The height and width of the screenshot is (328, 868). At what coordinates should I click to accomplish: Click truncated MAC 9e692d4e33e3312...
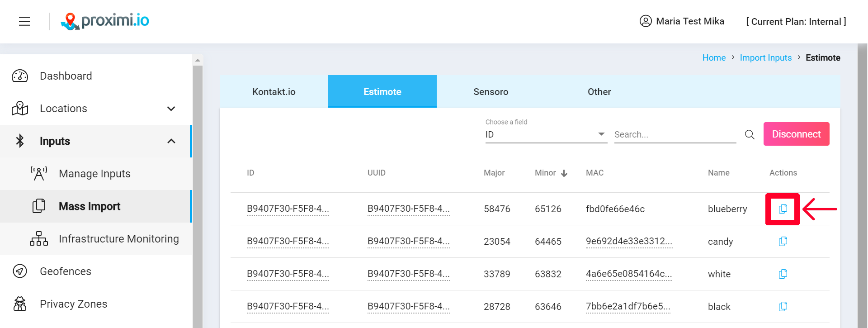pos(629,241)
